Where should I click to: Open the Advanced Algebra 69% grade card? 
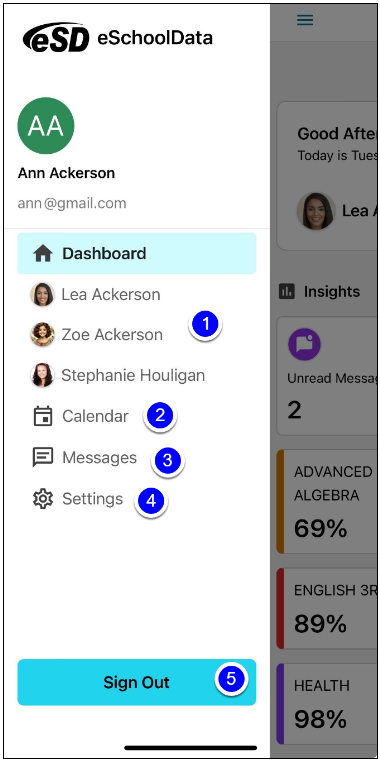tap(328, 501)
